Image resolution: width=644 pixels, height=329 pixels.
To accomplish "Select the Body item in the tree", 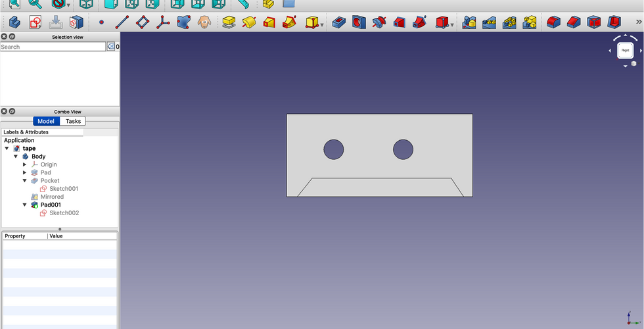I will coord(38,157).
